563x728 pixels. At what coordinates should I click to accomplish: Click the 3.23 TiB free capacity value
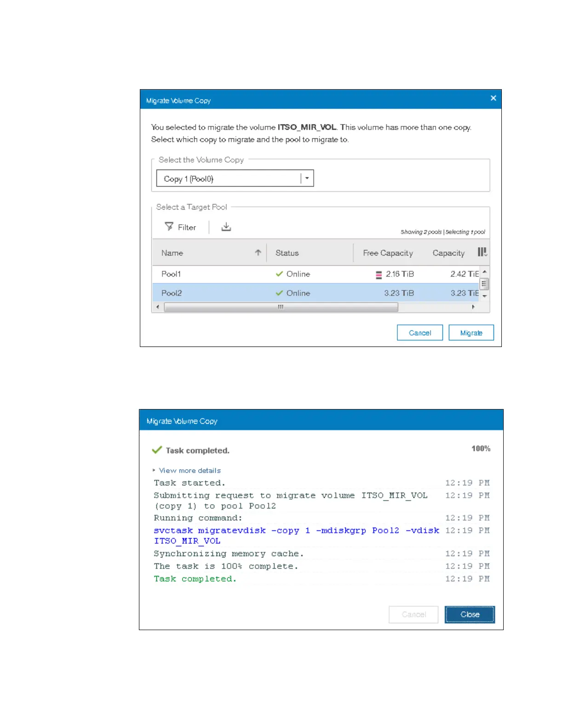click(399, 293)
